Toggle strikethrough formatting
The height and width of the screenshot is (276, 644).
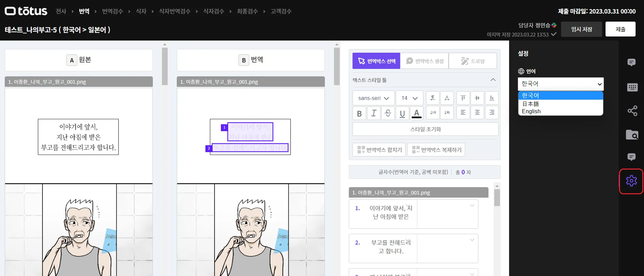click(388, 113)
